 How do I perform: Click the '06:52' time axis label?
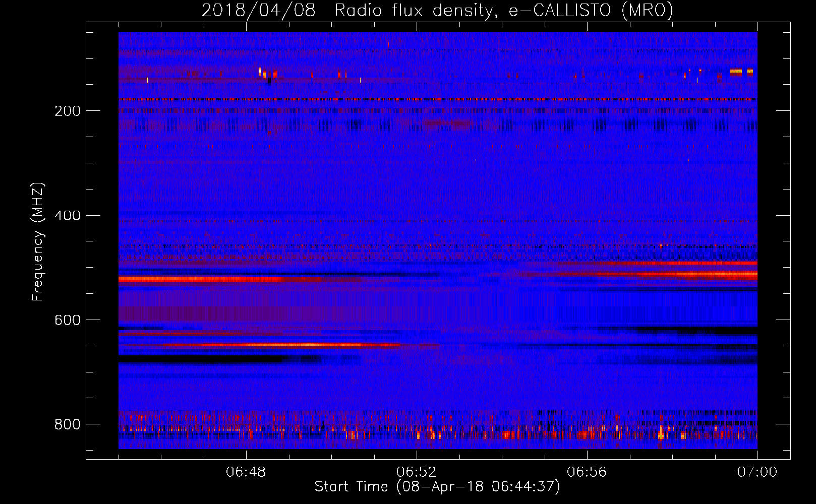[x=417, y=472]
